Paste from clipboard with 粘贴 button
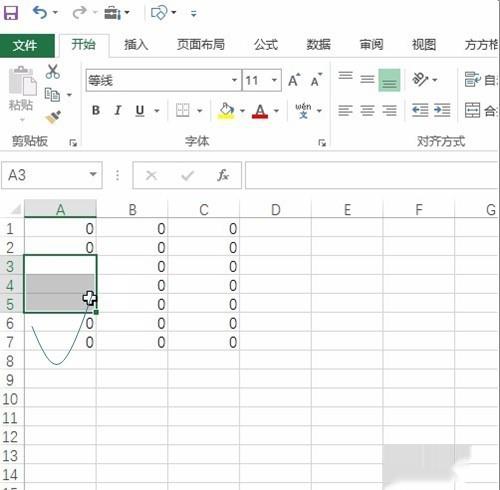Viewport: 500px width, 490px height. [22, 89]
